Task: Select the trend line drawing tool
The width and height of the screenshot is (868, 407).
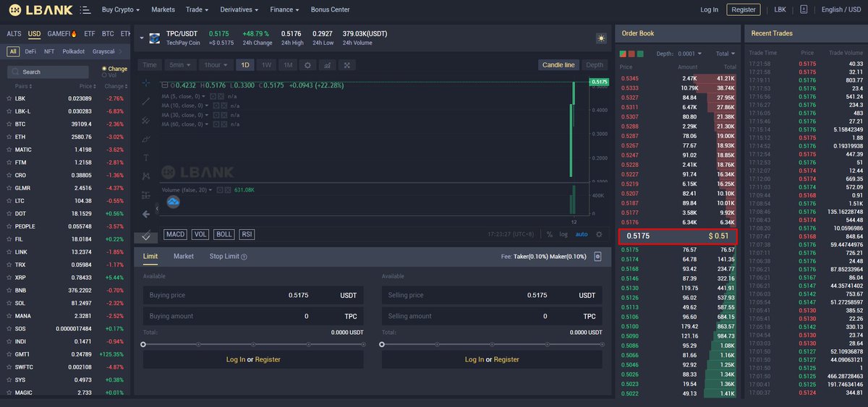Action: tap(146, 101)
